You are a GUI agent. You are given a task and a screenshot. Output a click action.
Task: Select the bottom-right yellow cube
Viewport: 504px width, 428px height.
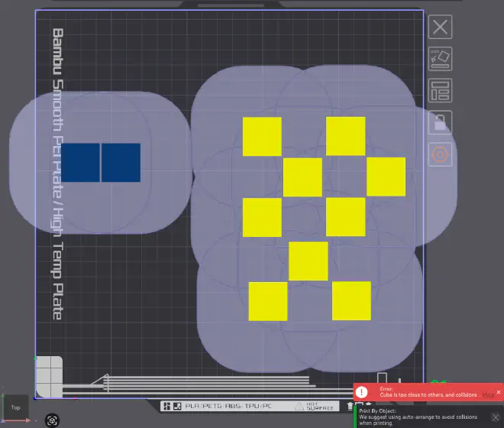[351, 300]
